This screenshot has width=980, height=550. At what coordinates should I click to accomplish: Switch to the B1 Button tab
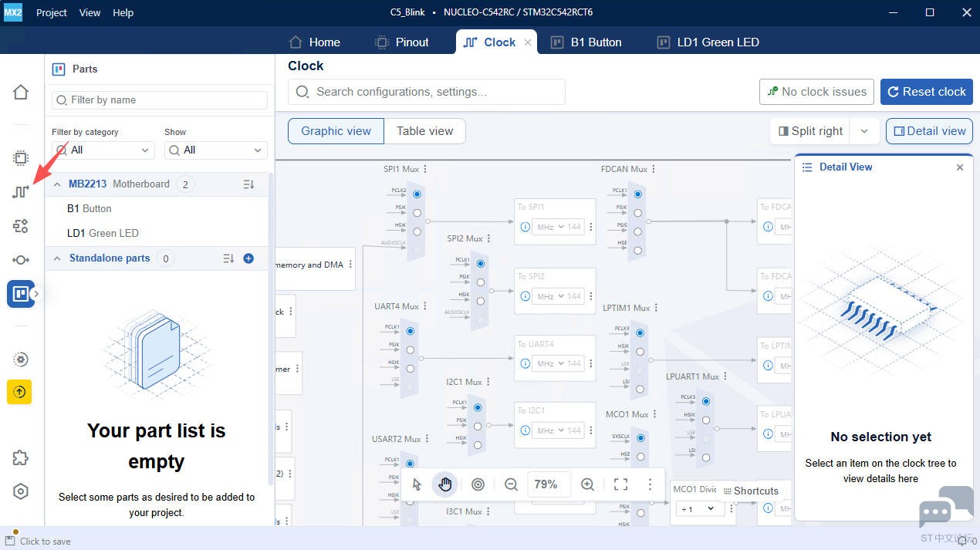[x=586, y=42]
